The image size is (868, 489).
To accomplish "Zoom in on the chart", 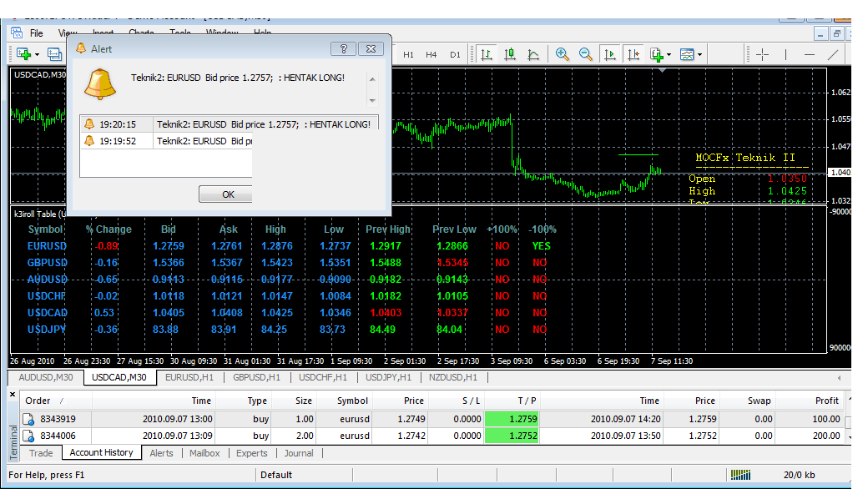I will [x=563, y=54].
